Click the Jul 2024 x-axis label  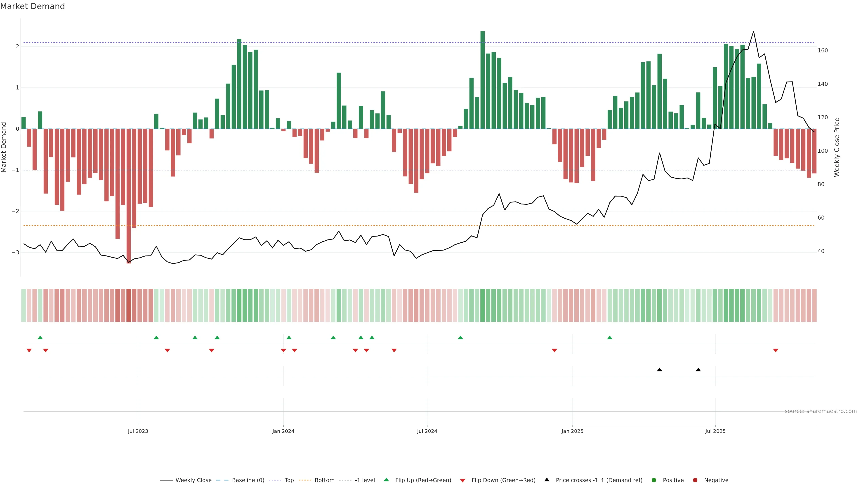427,431
